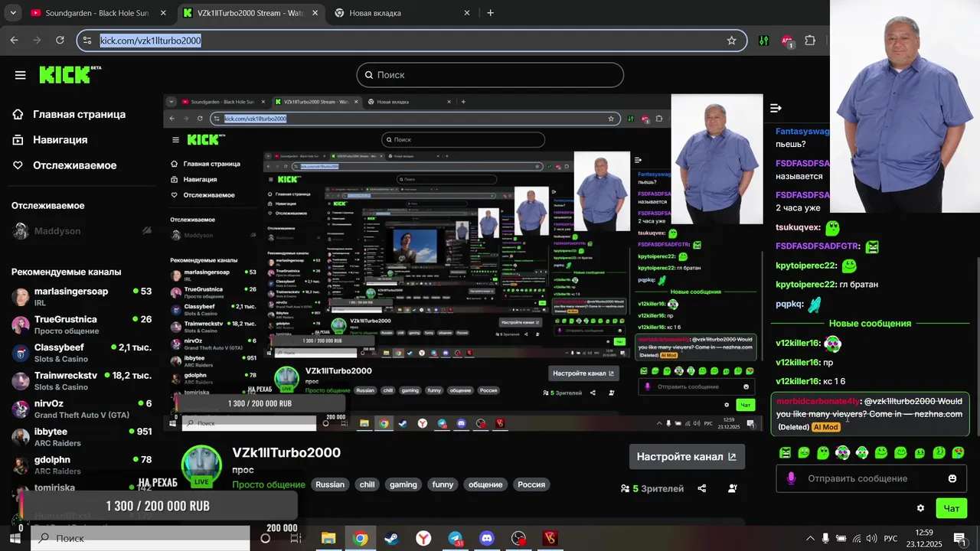980x551 pixels.
Task: Click the Отправить сообщение chat input
Action: coord(871,478)
